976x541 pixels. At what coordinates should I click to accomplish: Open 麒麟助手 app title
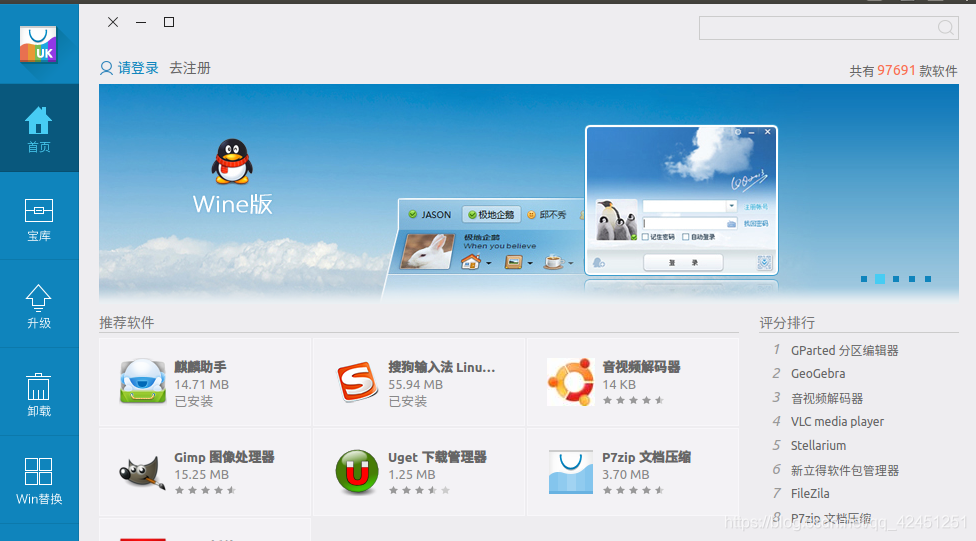point(200,367)
